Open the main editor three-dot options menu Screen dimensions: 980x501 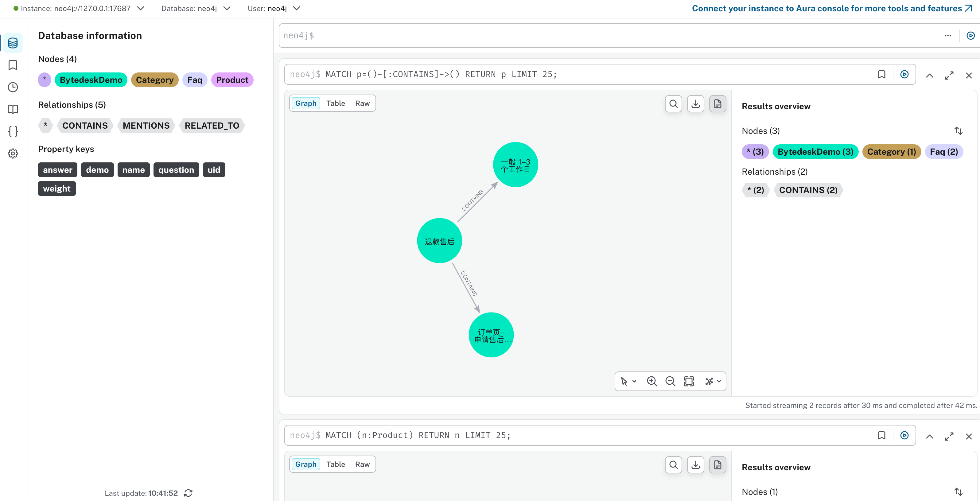(948, 35)
